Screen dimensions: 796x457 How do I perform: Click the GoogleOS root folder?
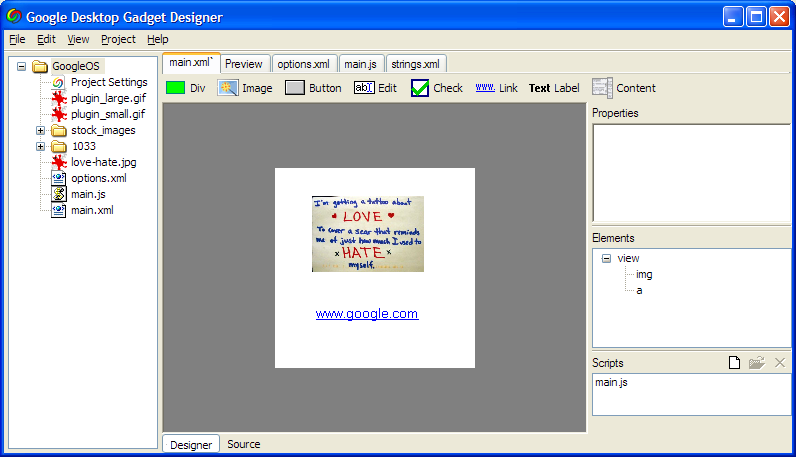point(76,66)
